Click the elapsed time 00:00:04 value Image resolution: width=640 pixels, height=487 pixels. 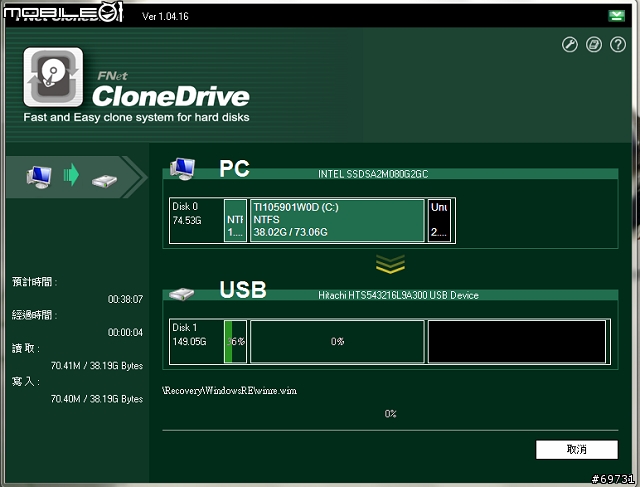(125, 332)
